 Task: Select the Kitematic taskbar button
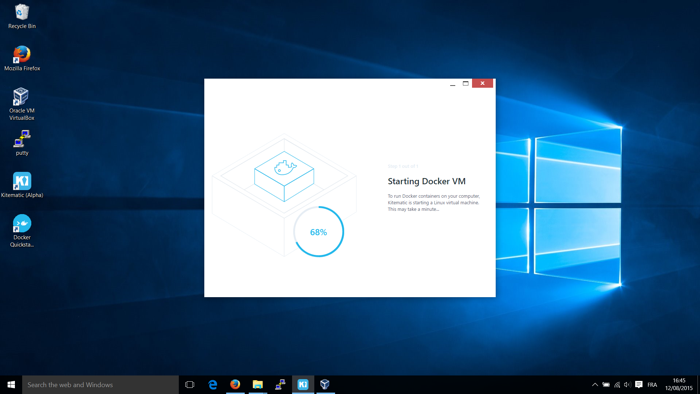click(303, 385)
